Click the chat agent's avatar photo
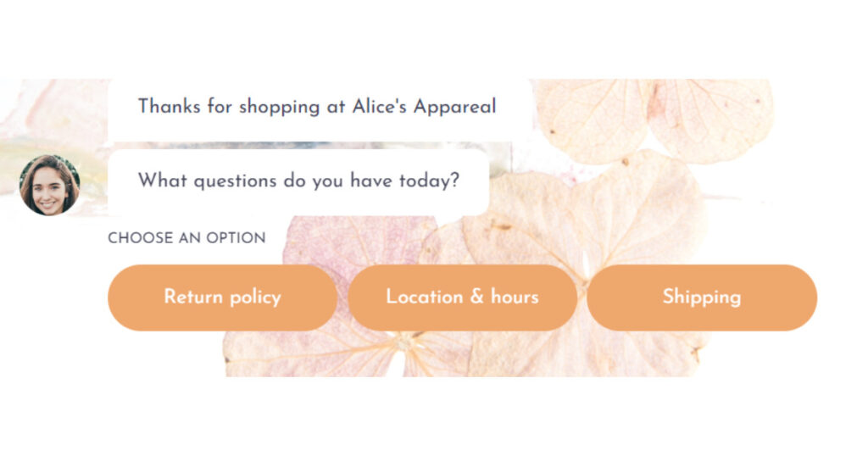The height and width of the screenshot is (456, 868). 49,185
